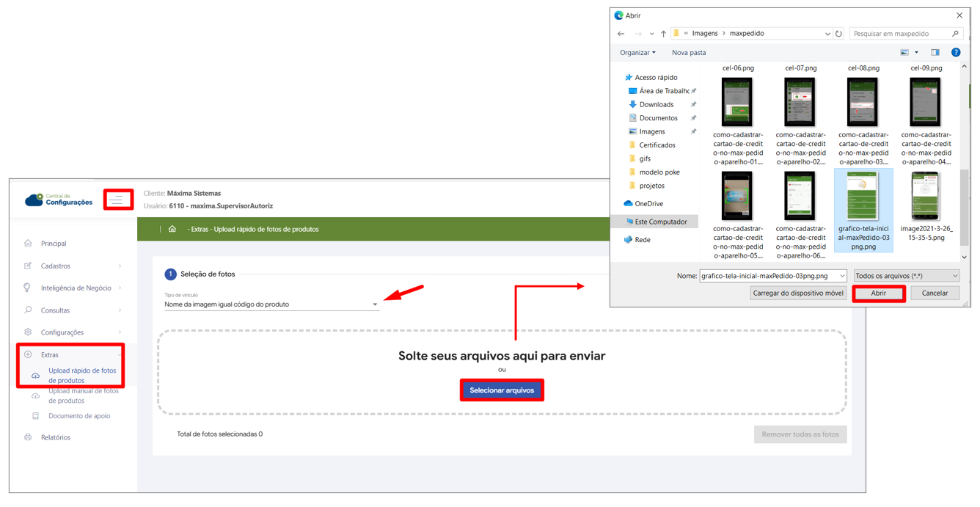
Task: Select projetos folder in navigation tree
Action: (x=651, y=186)
